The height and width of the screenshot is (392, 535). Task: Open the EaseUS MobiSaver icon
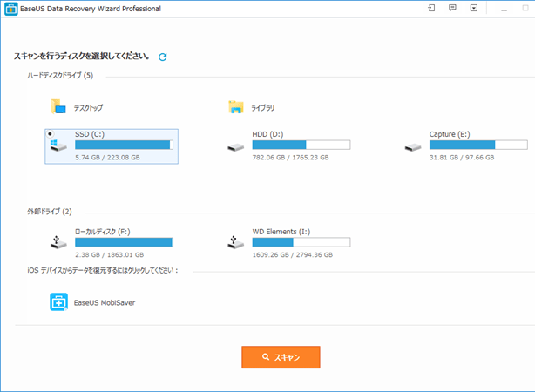click(x=58, y=302)
